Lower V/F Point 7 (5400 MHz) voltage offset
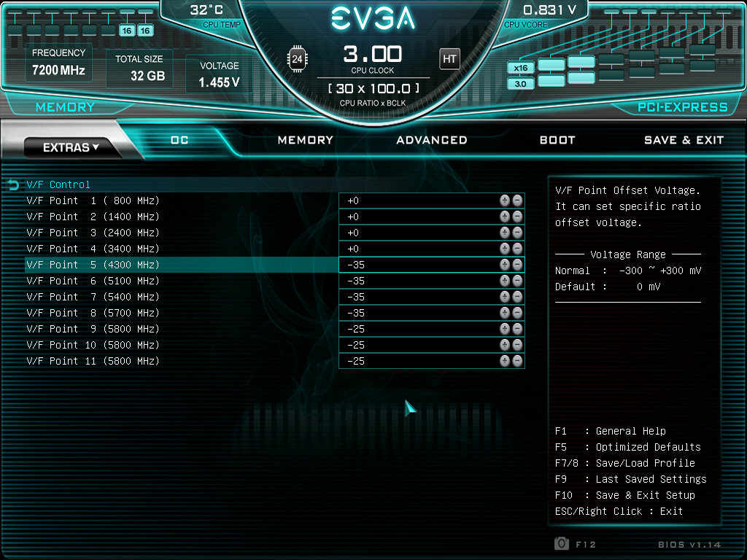The height and width of the screenshot is (560, 747). [x=517, y=297]
